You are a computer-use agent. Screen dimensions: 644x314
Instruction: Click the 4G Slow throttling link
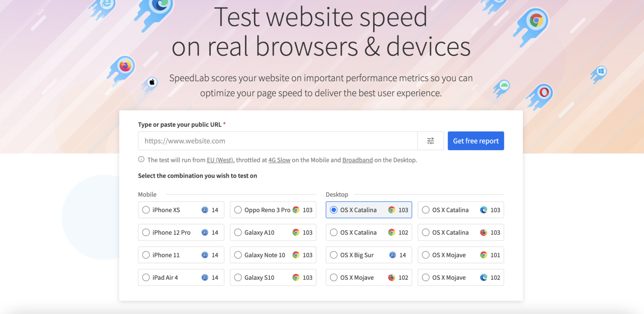click(x=279, y=160)
